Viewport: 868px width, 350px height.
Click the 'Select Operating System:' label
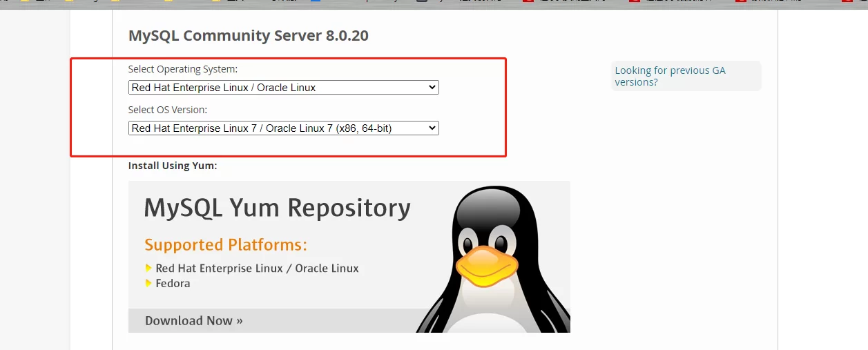[x=183, y=69]
